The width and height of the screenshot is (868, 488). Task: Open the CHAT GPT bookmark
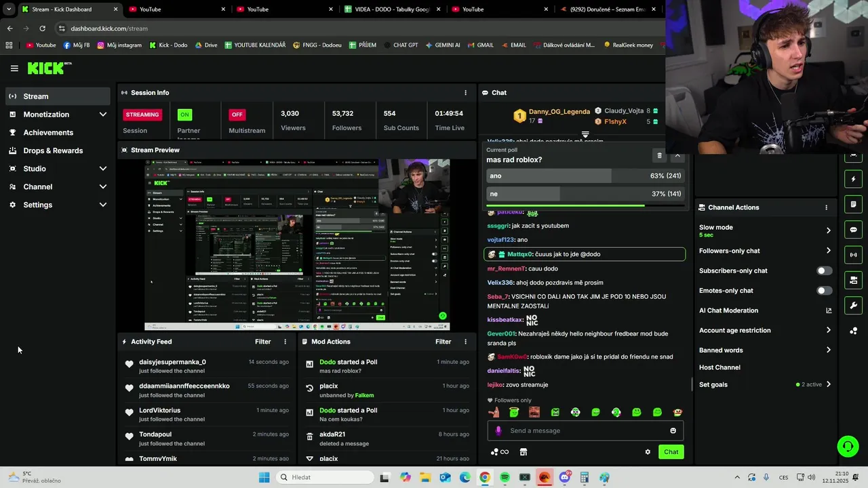[400, 45]
